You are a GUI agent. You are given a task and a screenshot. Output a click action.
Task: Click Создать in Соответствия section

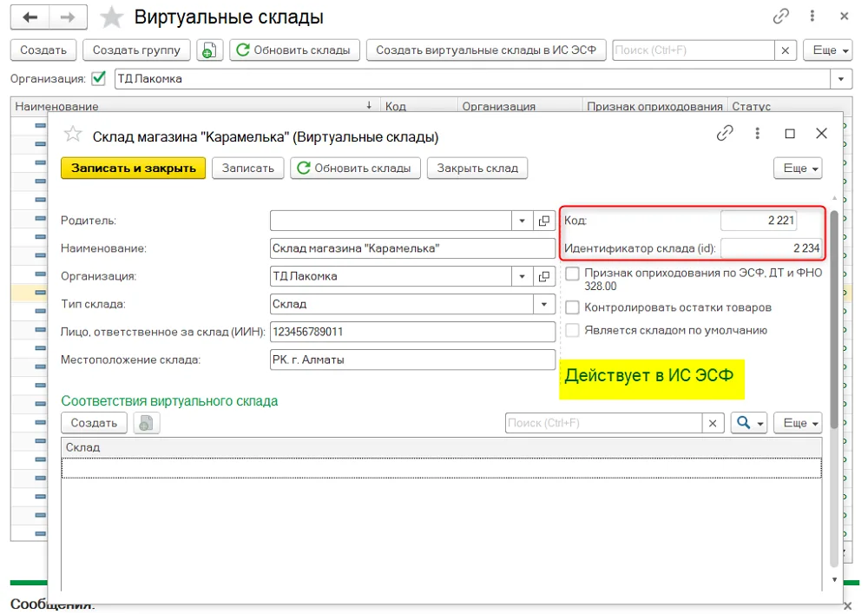coord(94,423)
